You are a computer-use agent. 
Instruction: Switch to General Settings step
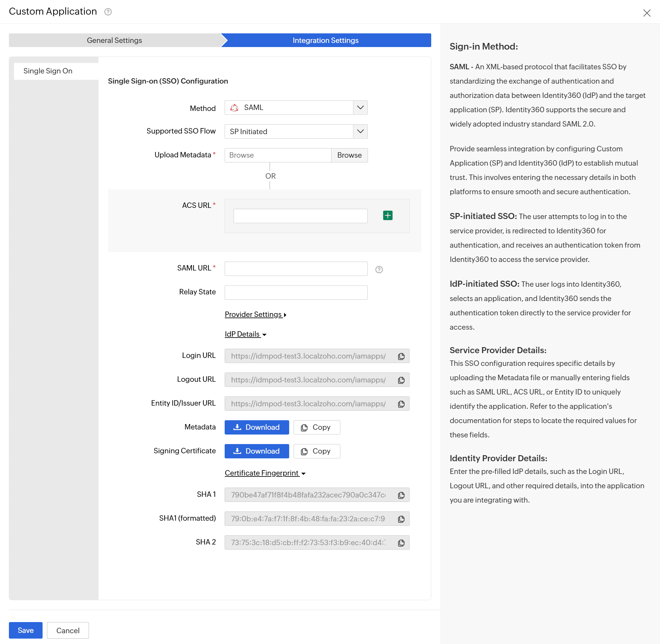[114, 40]
